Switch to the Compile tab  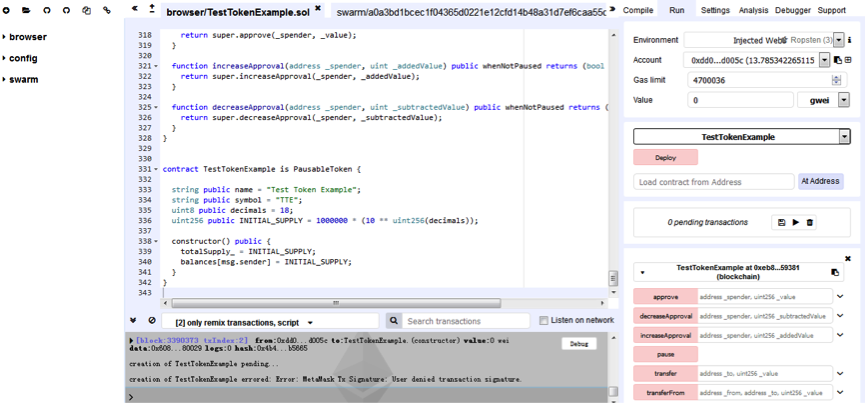pos(640,10)
